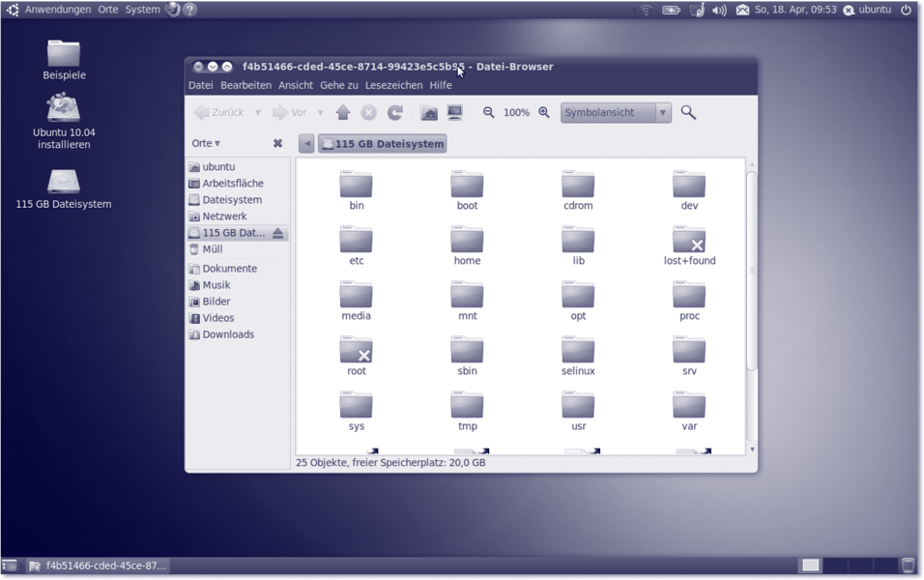This screenshot has height=580, width=924.
Task: Click the search magnifier icon
Action: click(x=688, y=113)
